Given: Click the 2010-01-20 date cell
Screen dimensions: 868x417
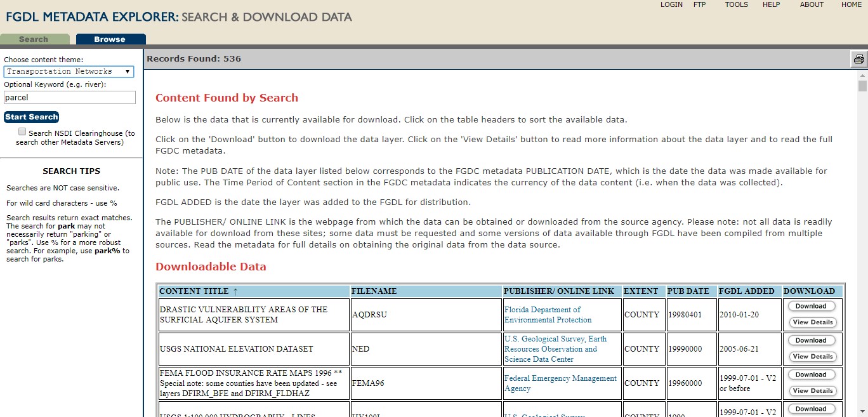Looking at the screenshot, I should (x=749, y=315).
